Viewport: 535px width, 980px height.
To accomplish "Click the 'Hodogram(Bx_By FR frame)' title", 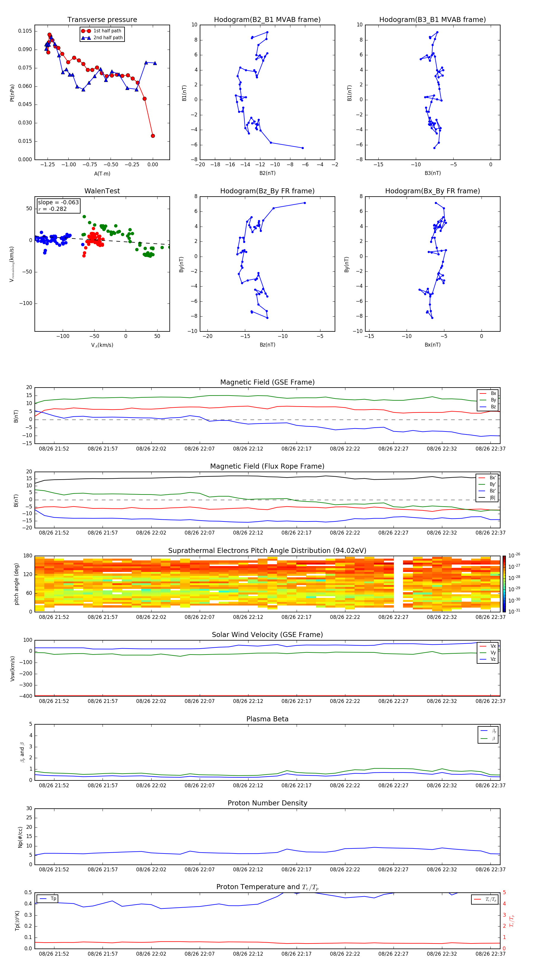I will (x=432, y=191).
